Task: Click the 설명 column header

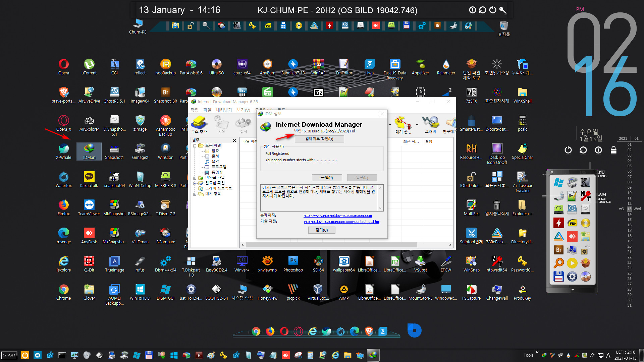Action: coord(429,141)
